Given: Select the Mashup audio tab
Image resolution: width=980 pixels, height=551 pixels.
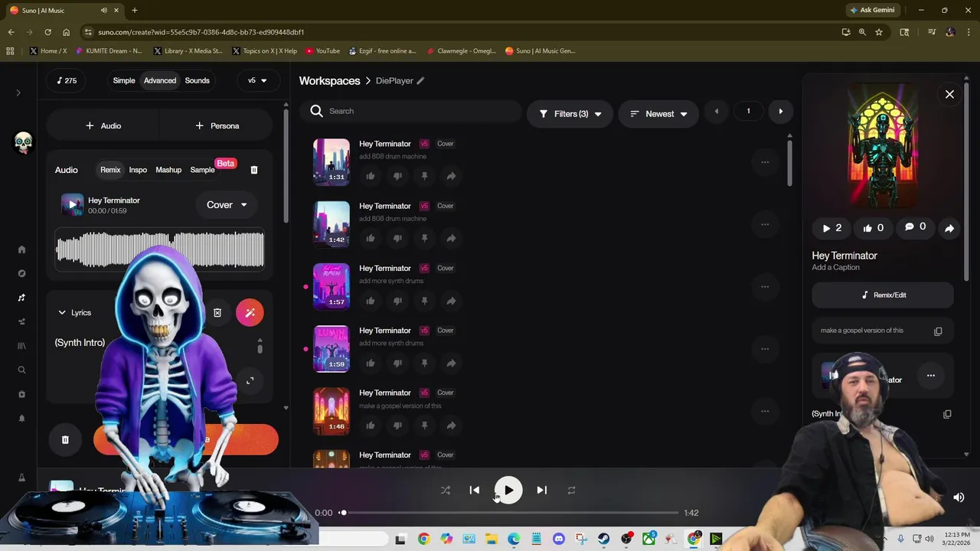Looking at the screenshot, I should tap(168, 170).
